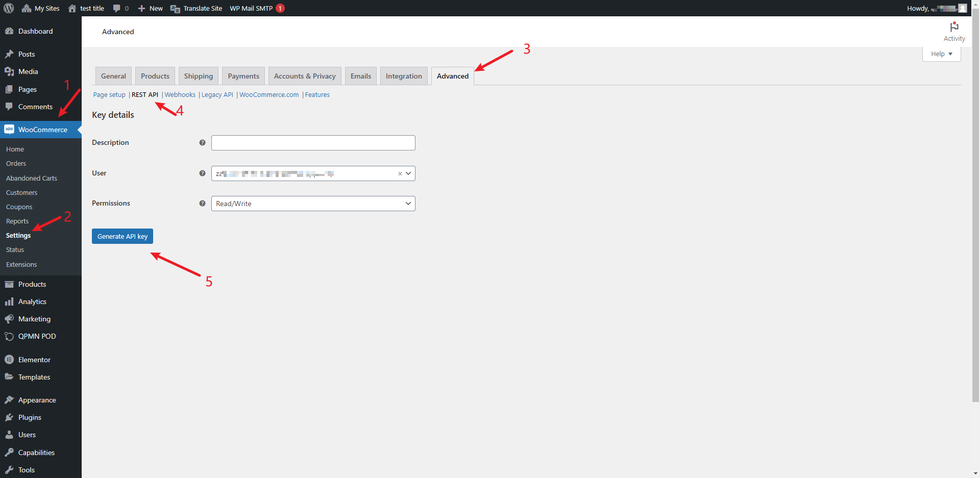The width and height of the screenshot is (980, 478).
Task: Clear the selected user with the x
Action: (400, 174)
